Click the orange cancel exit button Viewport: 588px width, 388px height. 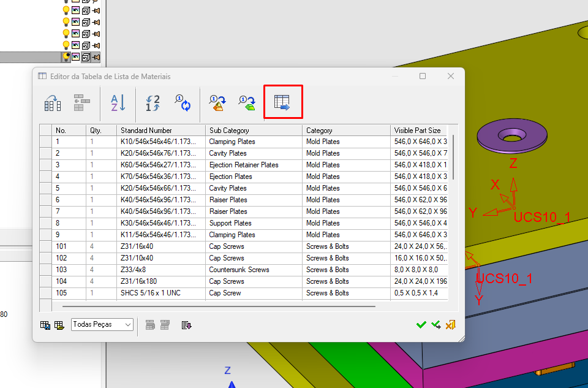click(451, 325)
